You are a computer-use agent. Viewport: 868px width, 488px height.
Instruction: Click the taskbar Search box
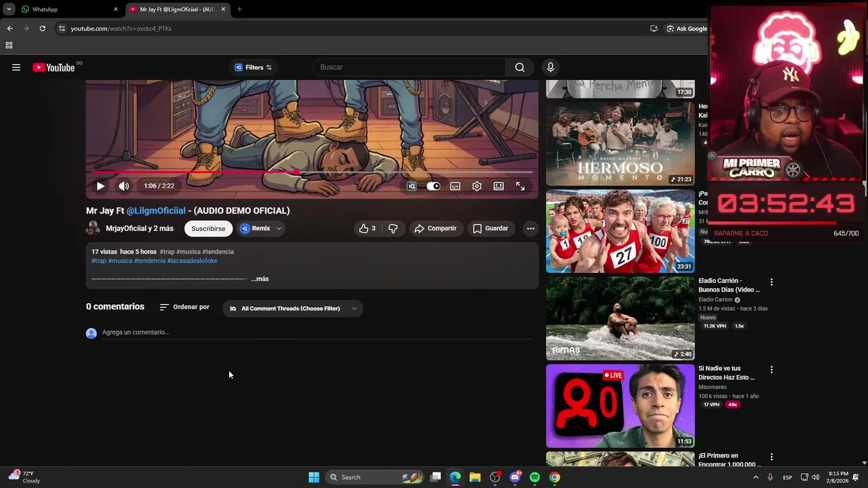375,477
